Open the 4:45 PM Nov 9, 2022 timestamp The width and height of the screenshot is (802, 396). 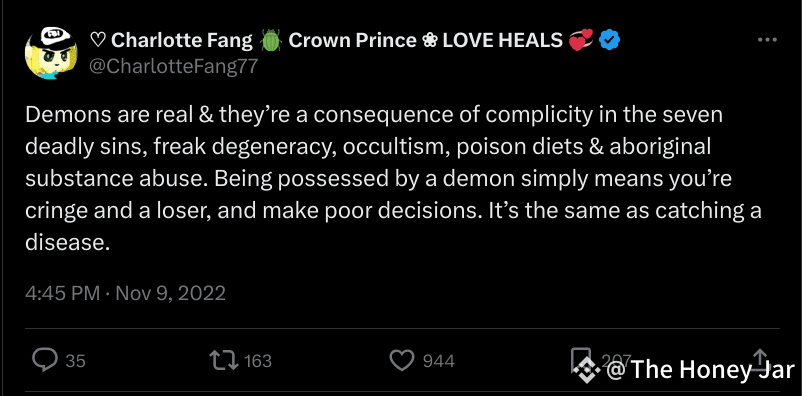(x=125, y=293)
